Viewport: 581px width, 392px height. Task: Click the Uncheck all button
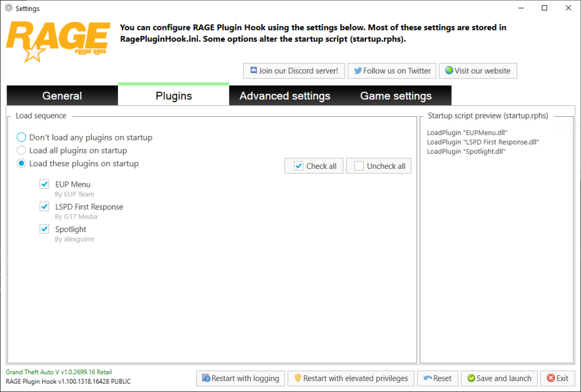pyautogui.click(x=379, y=166)
